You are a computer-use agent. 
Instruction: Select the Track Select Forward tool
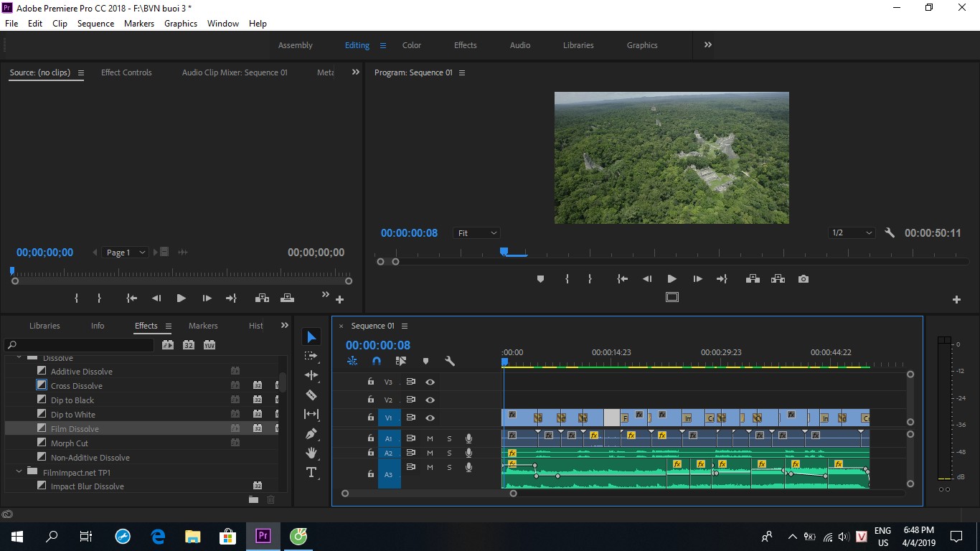311,356
